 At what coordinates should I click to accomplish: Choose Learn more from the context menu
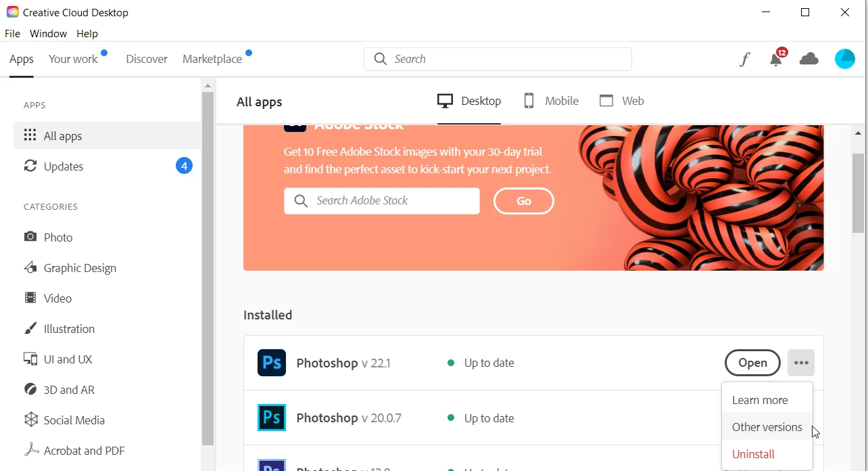(767, 400)
